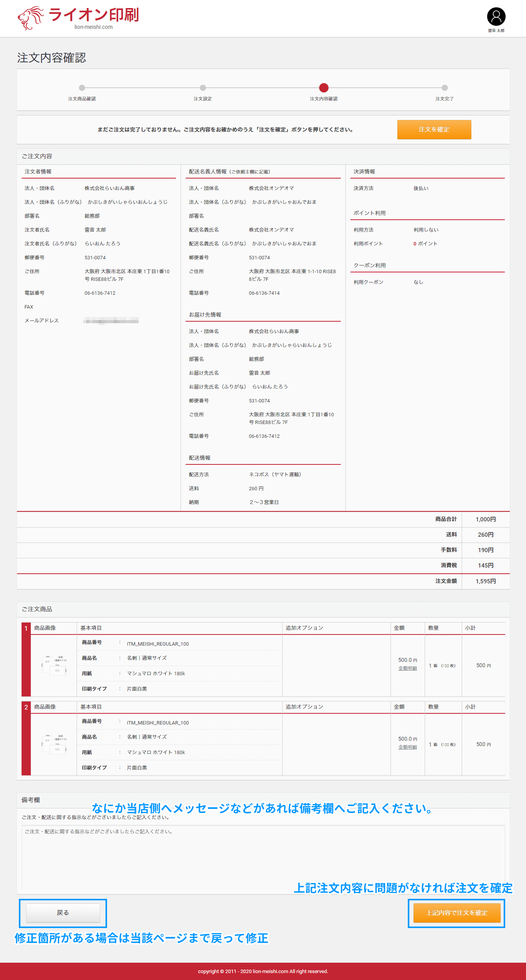Click the 消費税 value 145円

(x=486, y=566)
